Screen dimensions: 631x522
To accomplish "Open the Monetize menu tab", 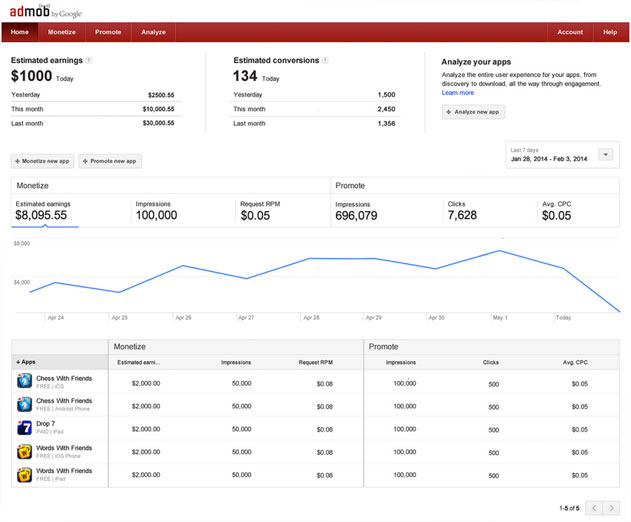I will [x=62, y=32].
